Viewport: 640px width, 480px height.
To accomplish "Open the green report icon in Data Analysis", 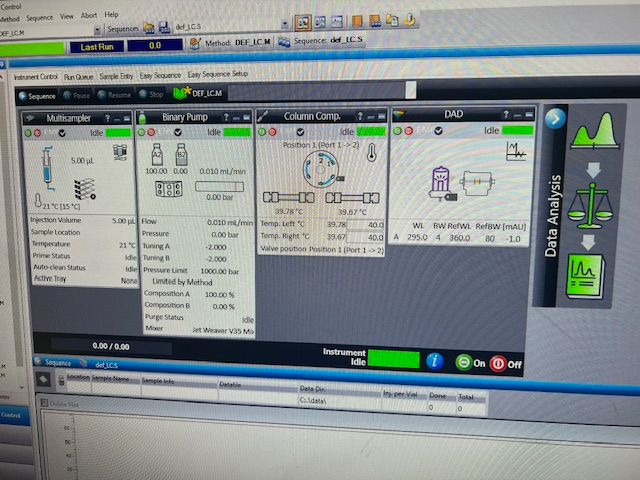I will point(585,276).
